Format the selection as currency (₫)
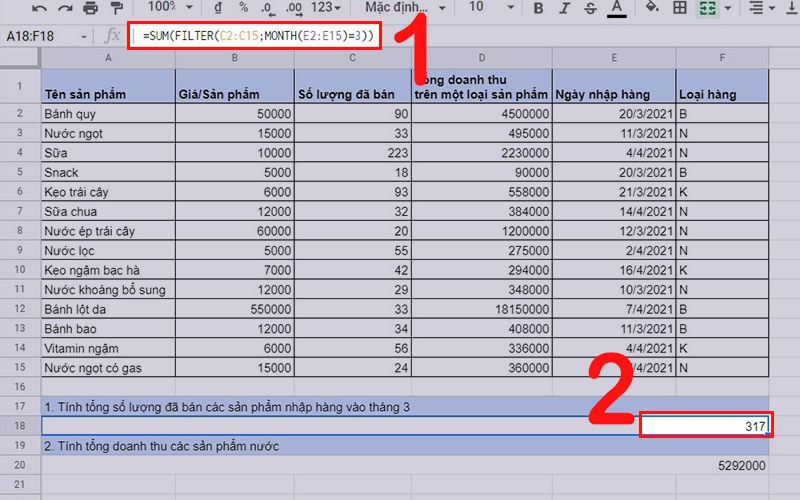This screenshot has height=500, width=800. 218,8
